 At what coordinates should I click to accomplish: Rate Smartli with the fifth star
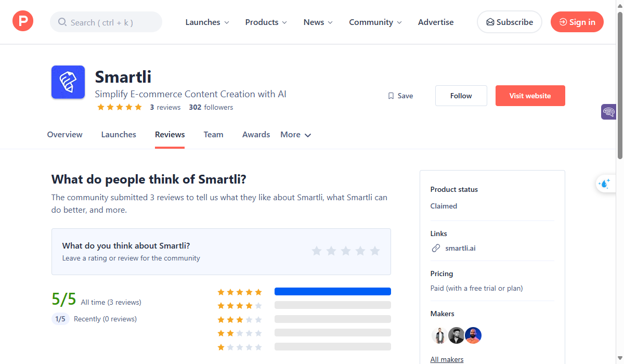375,251
